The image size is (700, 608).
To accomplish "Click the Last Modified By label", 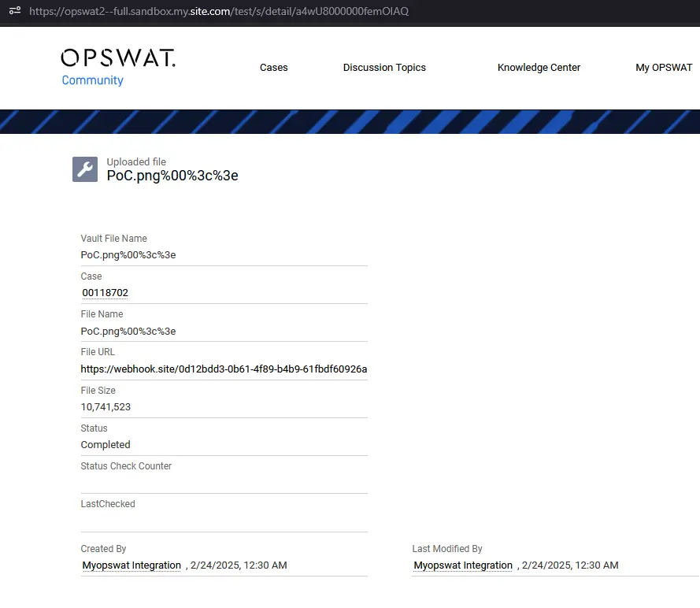I will click(x=447, y=549).
